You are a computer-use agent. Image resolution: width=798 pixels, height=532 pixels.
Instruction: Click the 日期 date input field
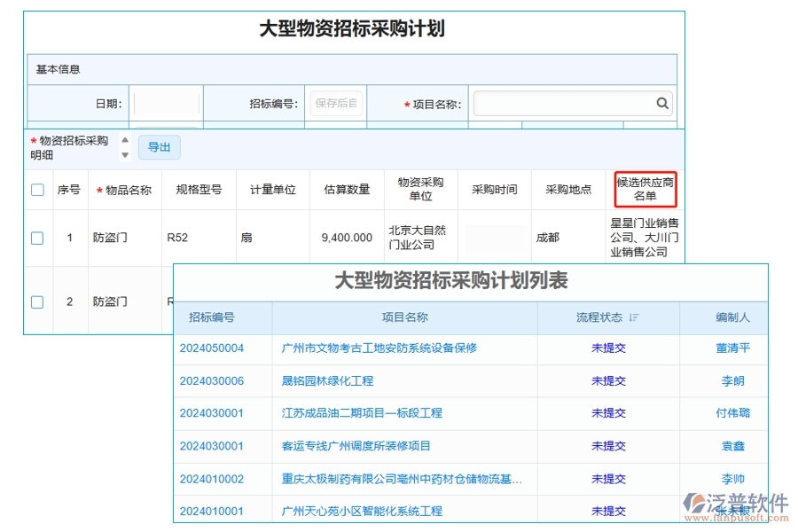click(x=166, y=104)
